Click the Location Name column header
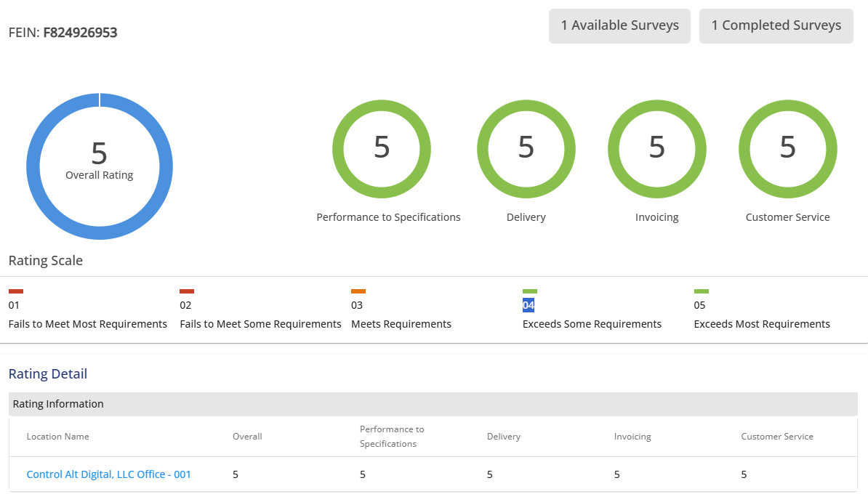This screenshot has height=502, width=868. [57, 437]
